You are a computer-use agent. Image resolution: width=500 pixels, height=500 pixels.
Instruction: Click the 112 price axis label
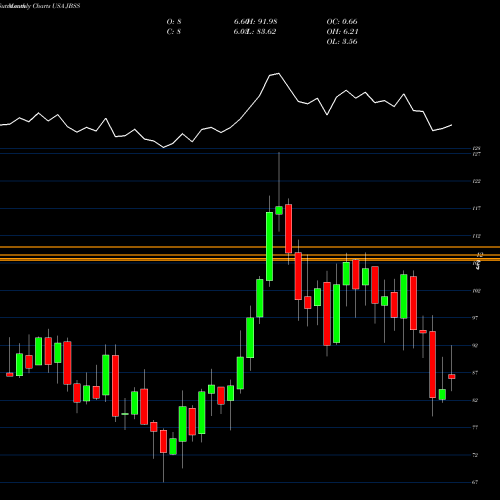(x=477, y=236)
